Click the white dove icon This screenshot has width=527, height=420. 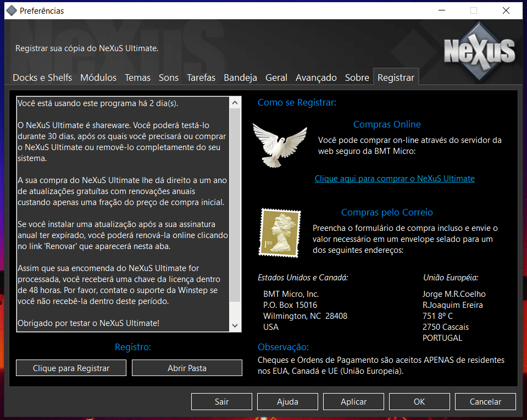click(279, 144)
